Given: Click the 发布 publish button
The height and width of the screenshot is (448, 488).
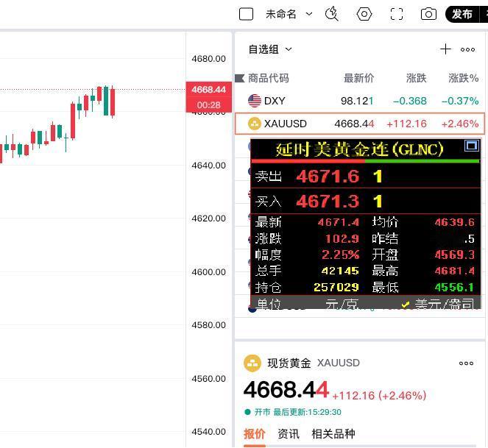Looking at the screenshot, I should pos(462,14).
